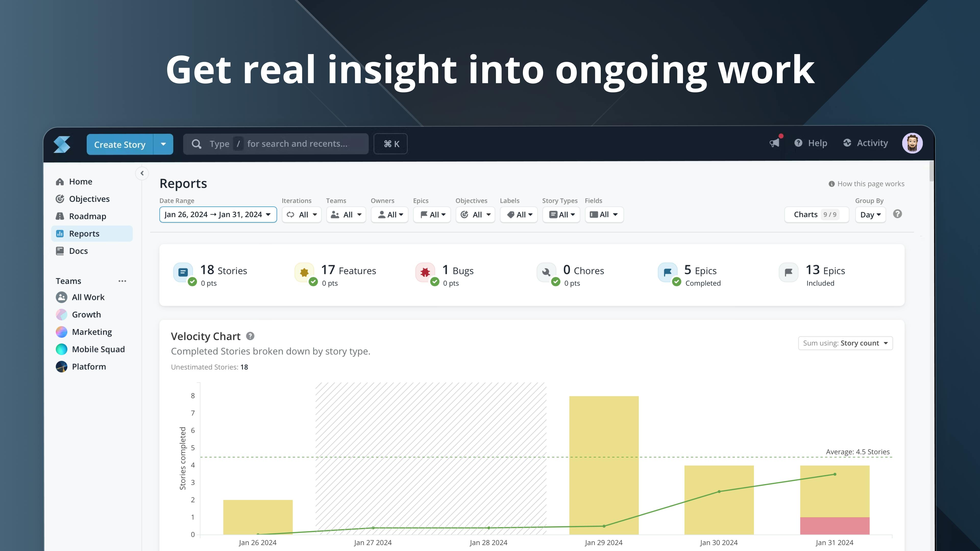The image size is (980, 551).
Task: Click the Create Story button
Action: [x=120, y=144]
